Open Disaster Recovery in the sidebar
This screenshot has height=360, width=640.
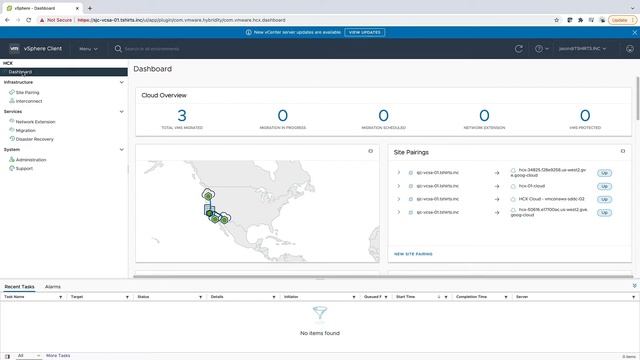point(34,139)
